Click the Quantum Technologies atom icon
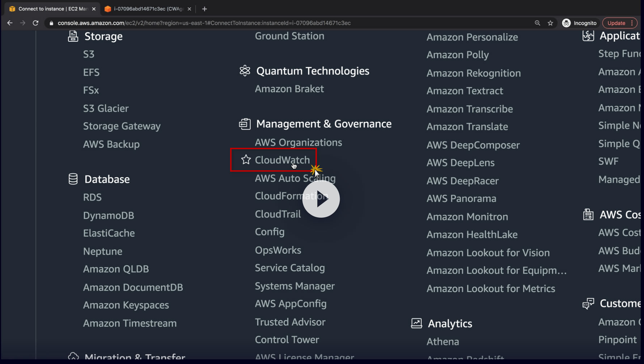The width and height of the screenshot is (644, 364). [x=245, y=71]
